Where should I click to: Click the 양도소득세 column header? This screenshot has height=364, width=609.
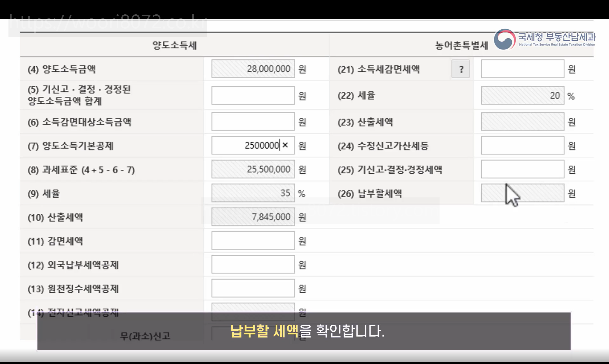point(174,45)
